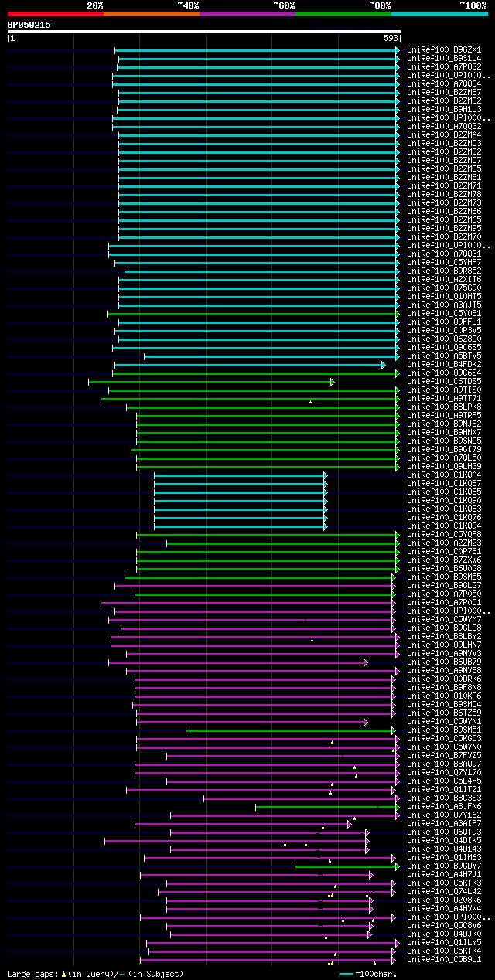
Task: Click the label UniRef100_Q74L42
Action: [x=445, y=892]
